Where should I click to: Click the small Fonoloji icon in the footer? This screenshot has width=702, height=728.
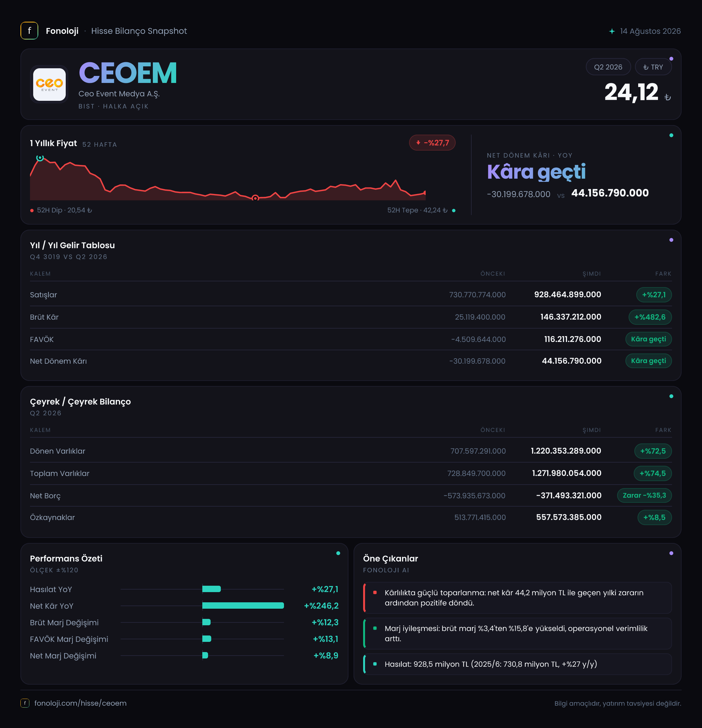[25, 703]
